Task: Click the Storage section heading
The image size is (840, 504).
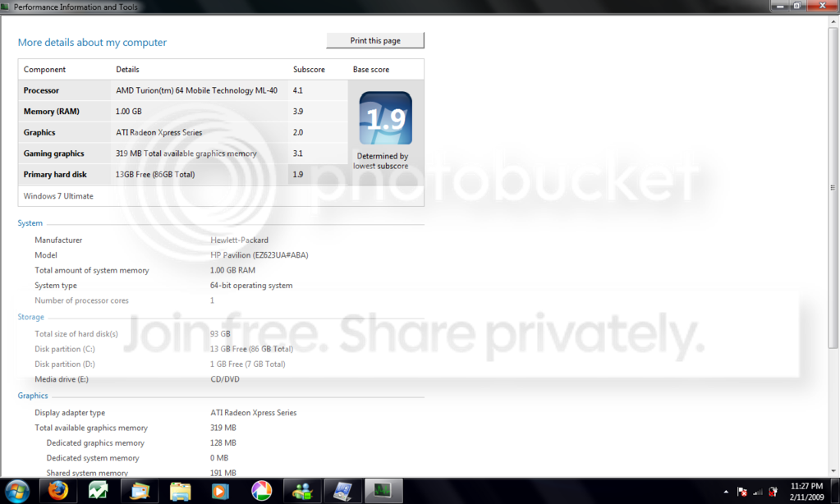Action: (x=30, y=317)
